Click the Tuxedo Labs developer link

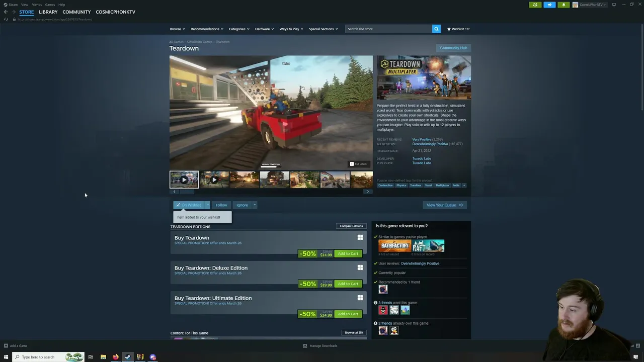pyautogui.click(x=422, y=158)
